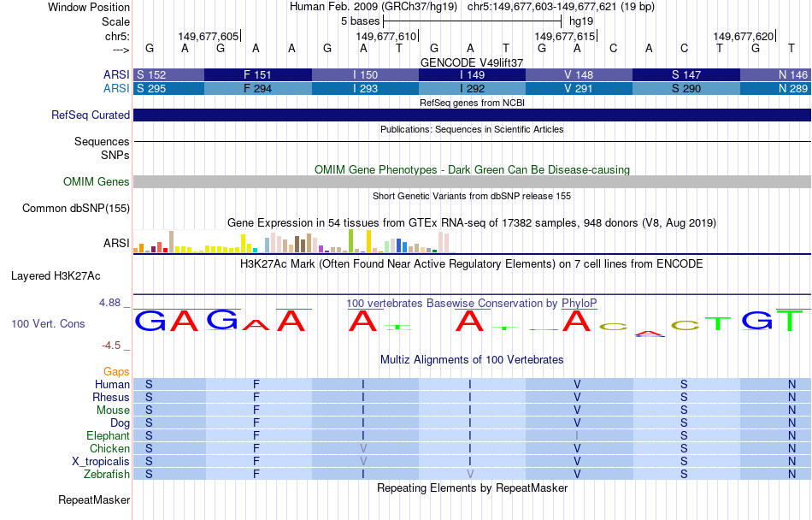
Task: Click the S 295 codon block
Action: [169, 89]
